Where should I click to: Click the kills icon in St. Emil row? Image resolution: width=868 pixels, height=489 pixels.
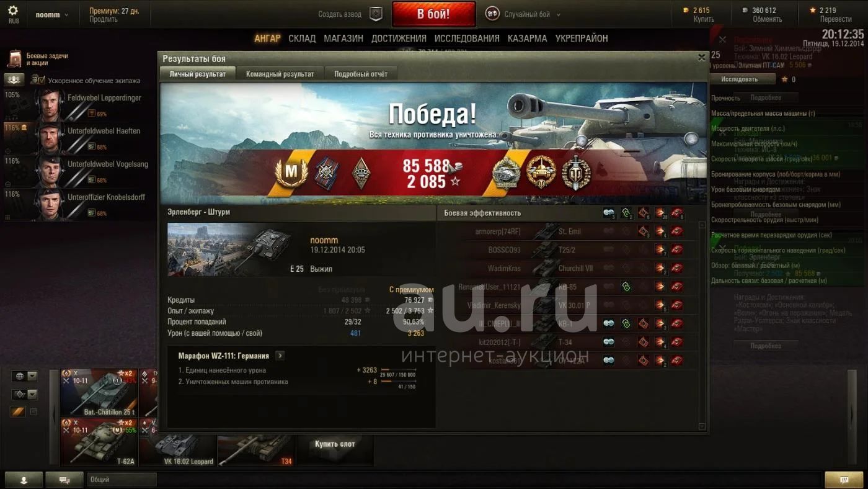click(x=677, y=231)
